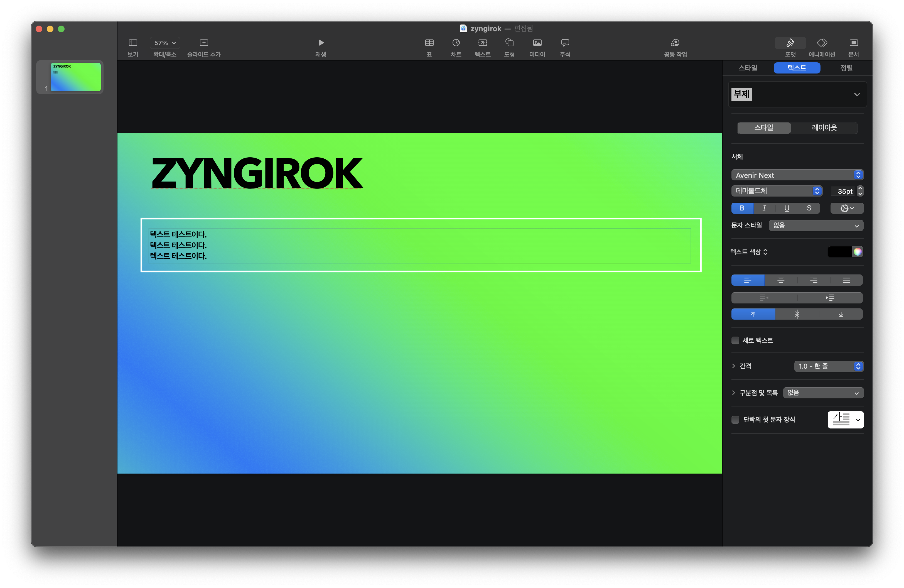The image size is (904, 588).
Task: Click the Add Slide icon
Action: coord(203,43)
